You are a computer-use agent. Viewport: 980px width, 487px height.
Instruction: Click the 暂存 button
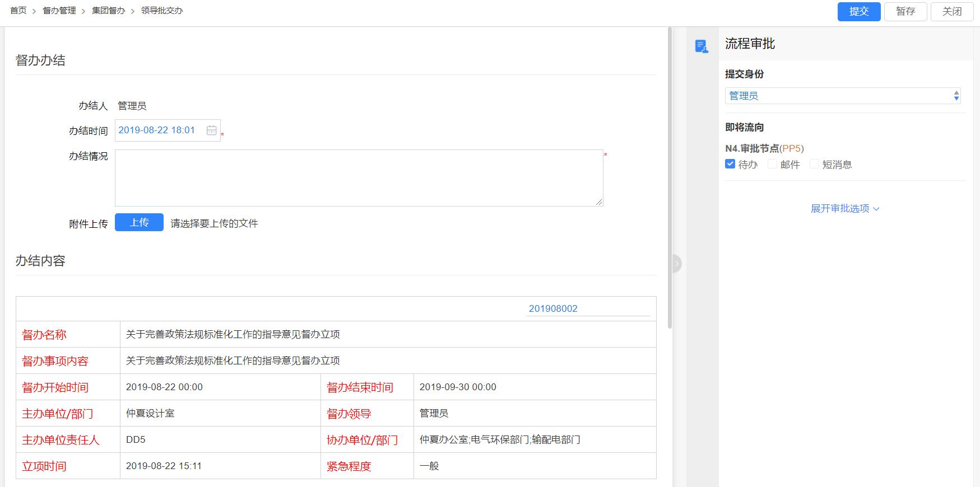coord(905,12)
